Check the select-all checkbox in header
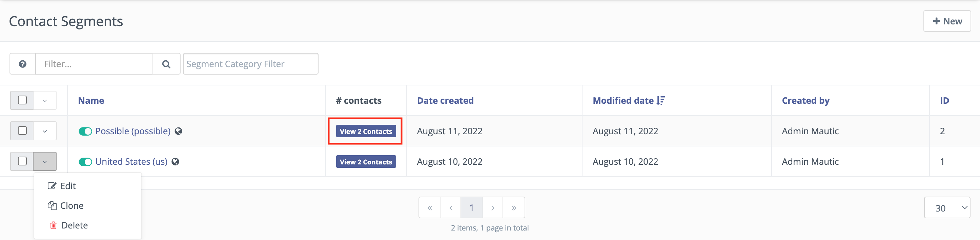The height and width of the screenshot is (240, 980). coord(22,100)
